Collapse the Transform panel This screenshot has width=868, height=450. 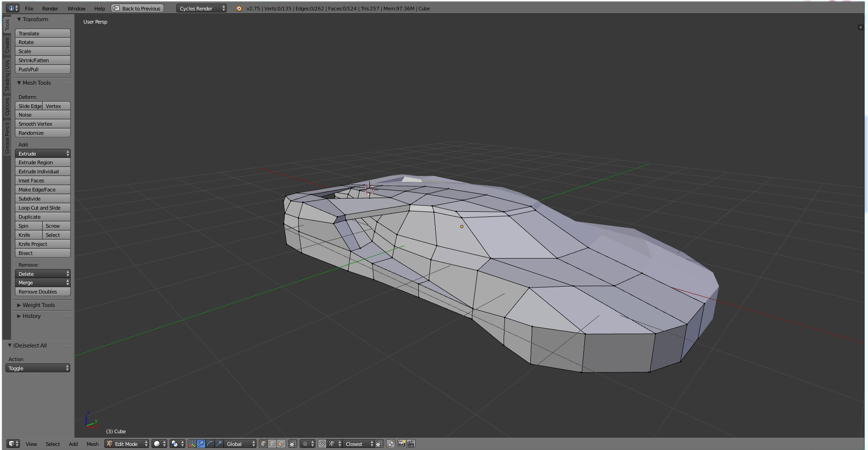pos(35,20)
